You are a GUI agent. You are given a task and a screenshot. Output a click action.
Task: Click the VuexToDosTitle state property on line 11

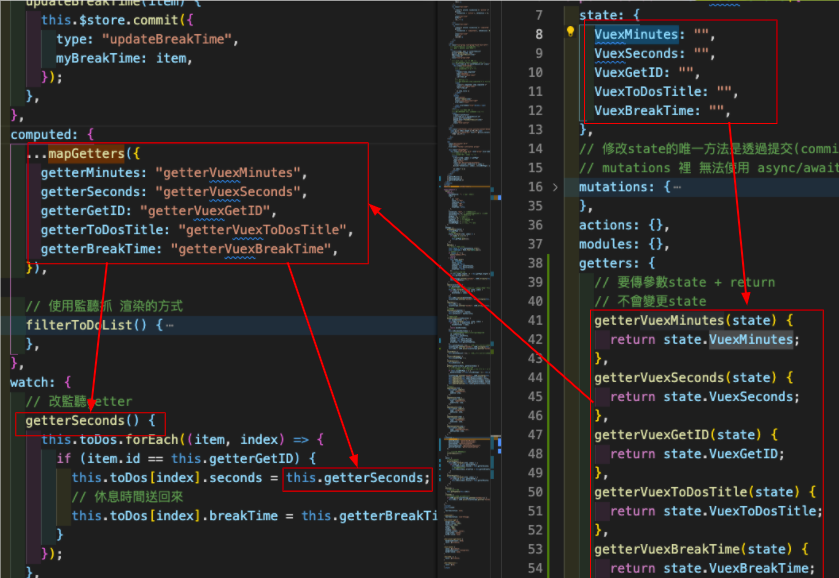pos(647,92)
